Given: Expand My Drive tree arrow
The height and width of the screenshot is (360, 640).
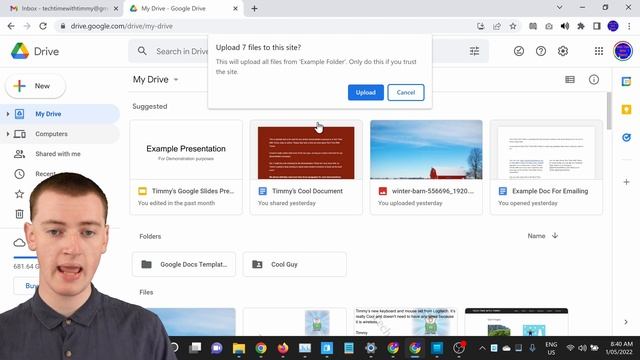Looking at the screenshot, I should pos(8,114).
